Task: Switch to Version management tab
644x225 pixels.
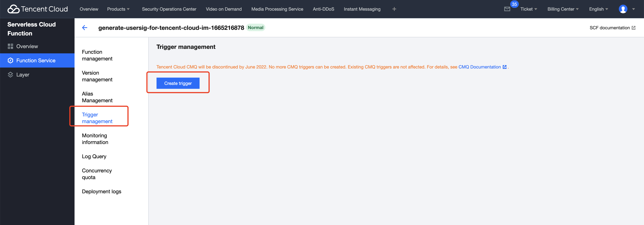Action: tap(97, 76)
